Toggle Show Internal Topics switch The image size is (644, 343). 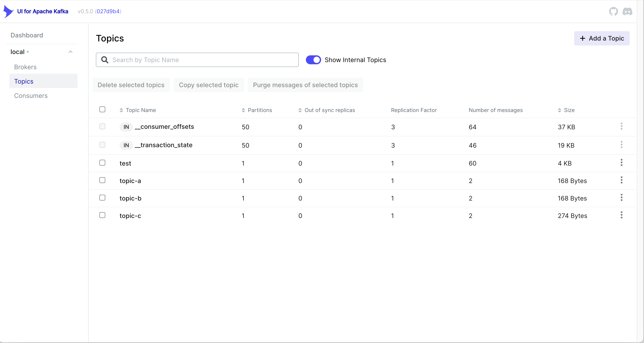pyautogui.click(x=313, y=60)
